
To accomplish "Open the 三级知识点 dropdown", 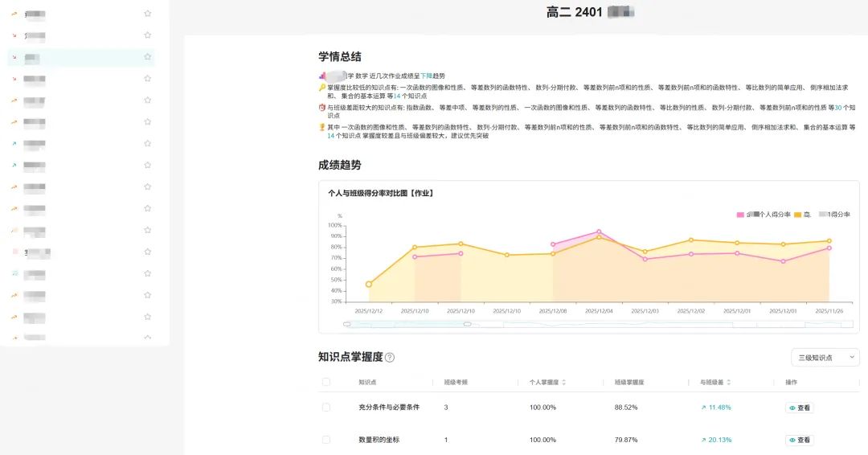I will click(825, 358).
